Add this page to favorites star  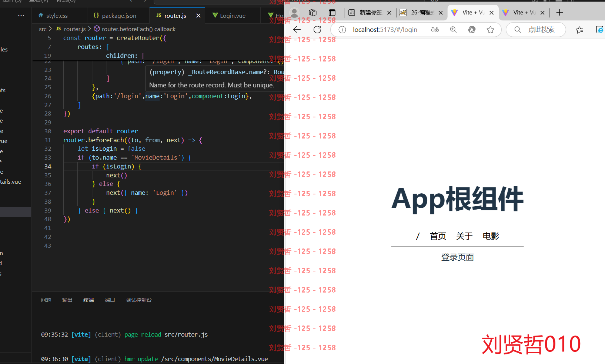pyautogui.click(x=491, y=30)
